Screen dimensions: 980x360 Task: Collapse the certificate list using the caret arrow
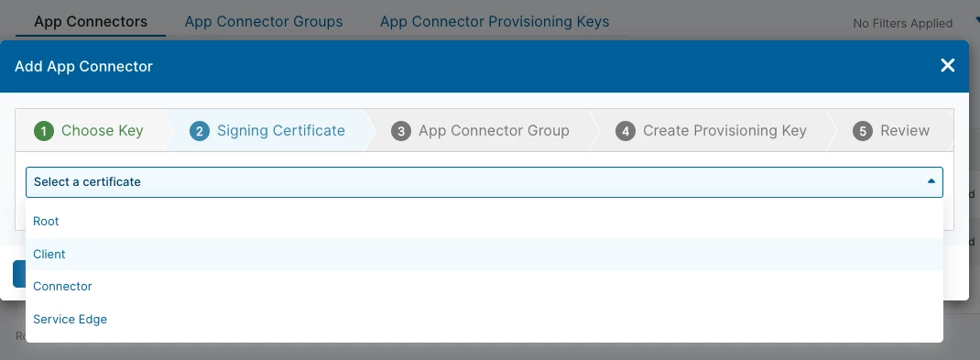[x=931, y=181]
